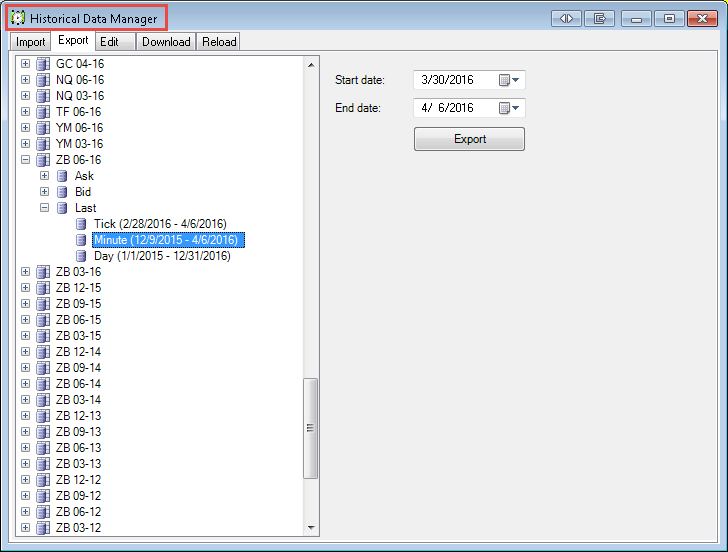Select the ZB 09-13 tree row
The width and height of the screenshot is (728, 552).
pyautogui.click(x=78, y=432)
